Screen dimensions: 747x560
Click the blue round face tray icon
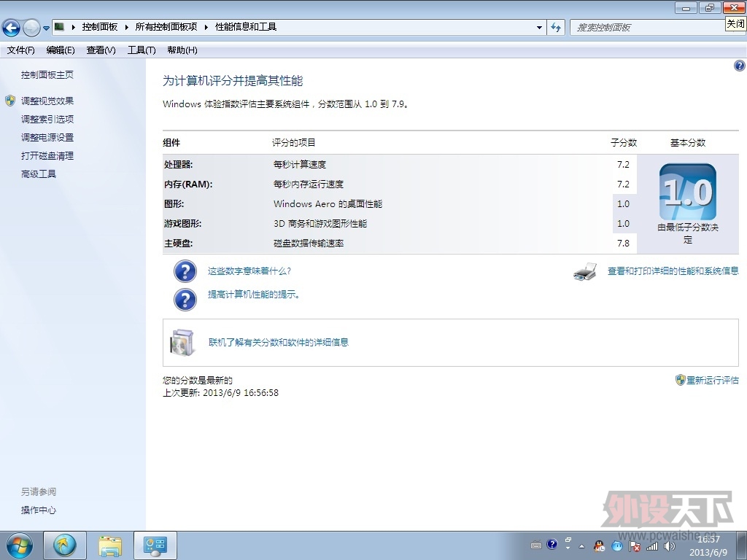pyautogui.click(x=617, y=545)
